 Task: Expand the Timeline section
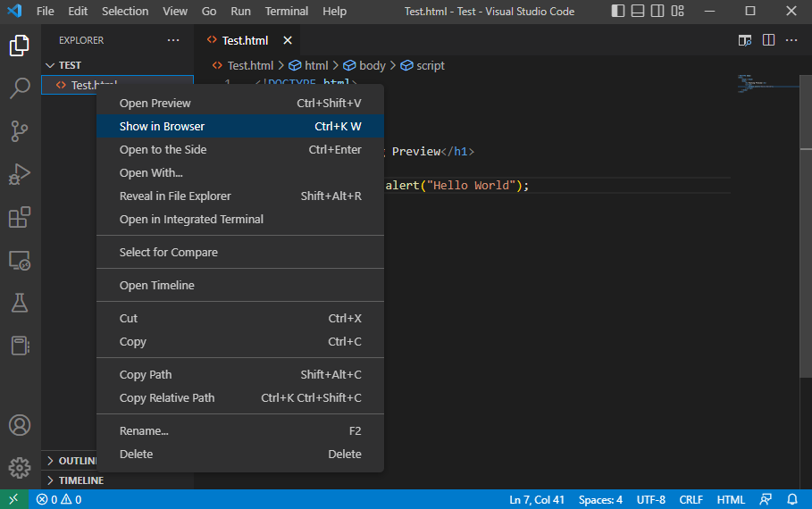click(x=118, y=480)
